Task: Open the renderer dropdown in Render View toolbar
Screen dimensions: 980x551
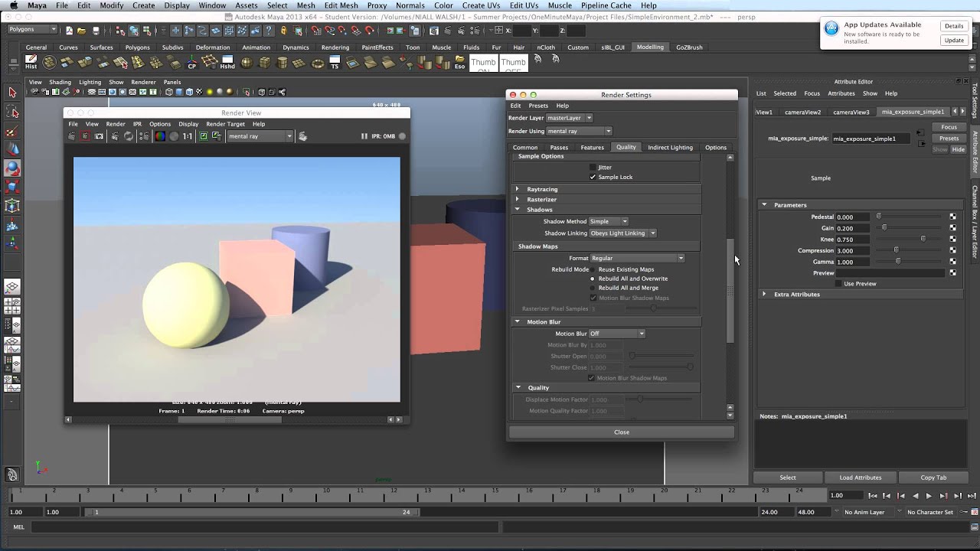Action: click(x=260, y=136)
